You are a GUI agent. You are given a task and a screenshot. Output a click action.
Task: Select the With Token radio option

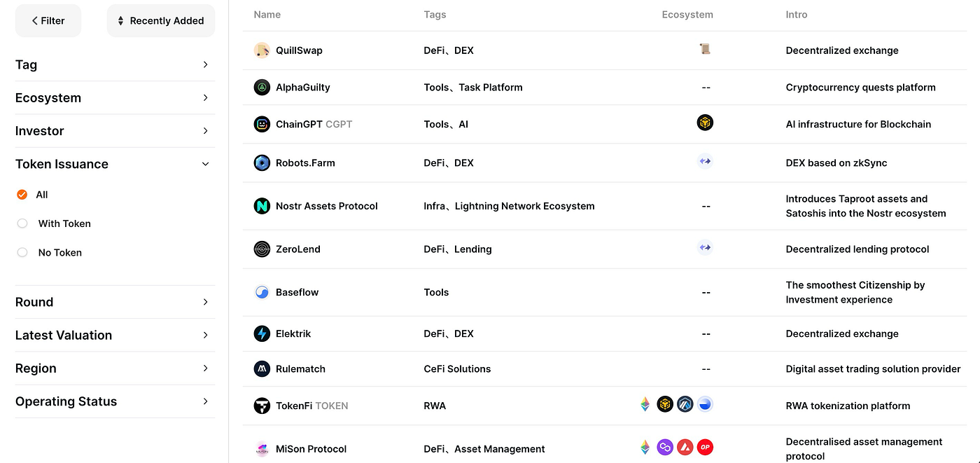click(x=22, y=223)
